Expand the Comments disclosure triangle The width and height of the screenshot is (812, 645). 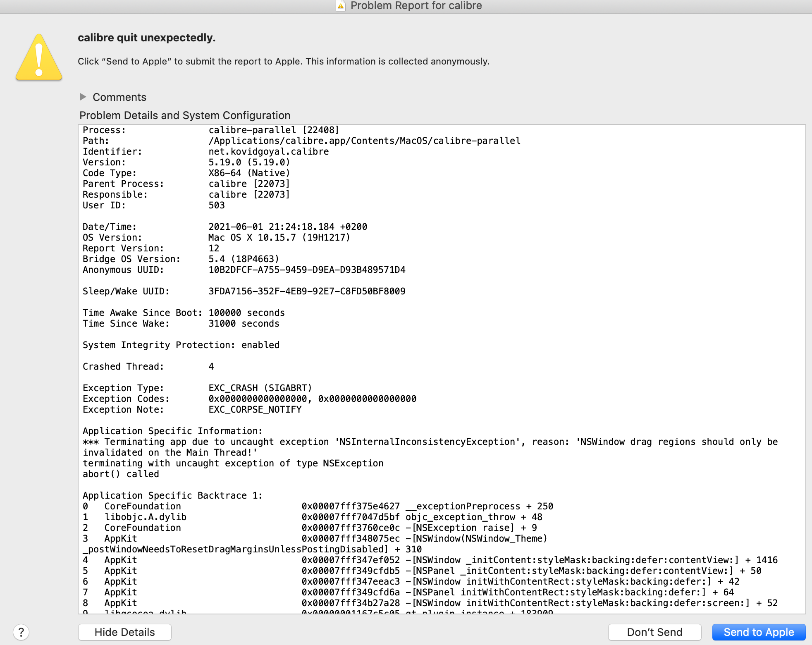click(83, 97)
